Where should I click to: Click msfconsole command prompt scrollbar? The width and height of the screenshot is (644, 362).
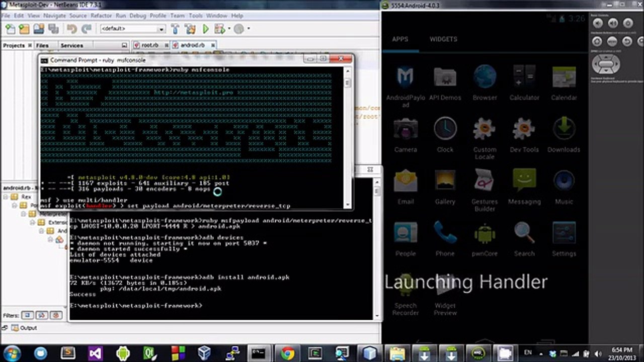347,138
